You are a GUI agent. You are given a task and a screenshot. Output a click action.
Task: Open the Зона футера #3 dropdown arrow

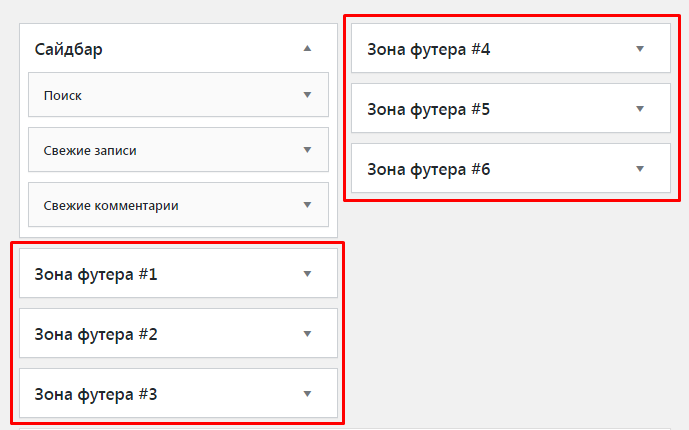point(308,393)
